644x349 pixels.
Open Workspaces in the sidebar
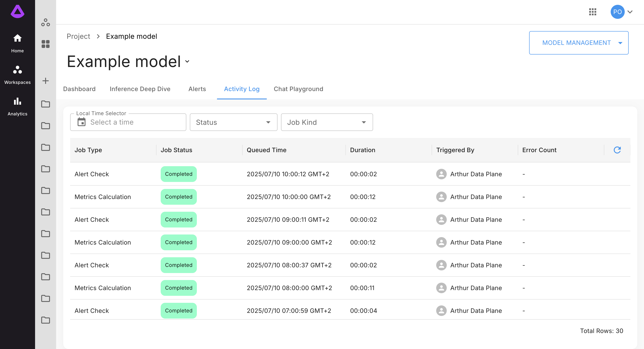[17, 75]
